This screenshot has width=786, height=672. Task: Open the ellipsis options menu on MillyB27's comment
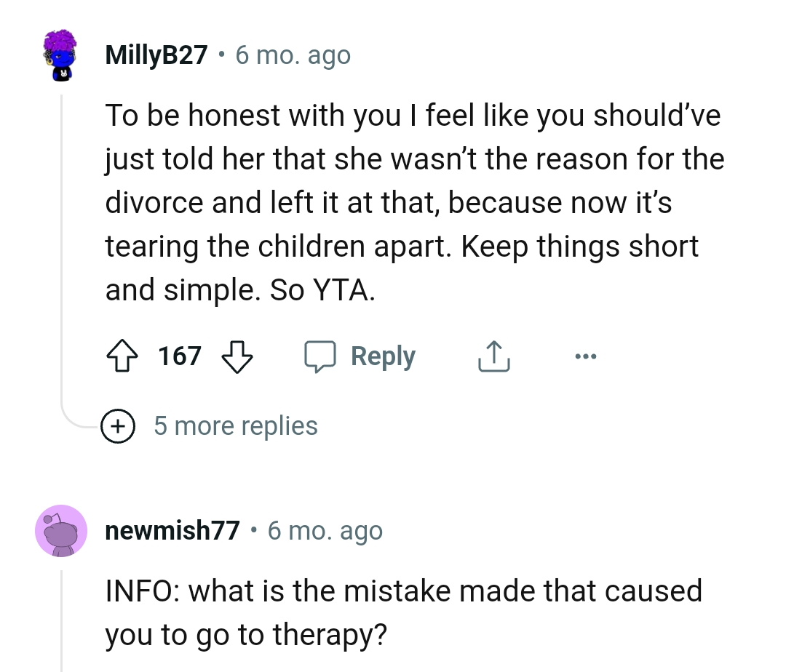tap(587, 356)
